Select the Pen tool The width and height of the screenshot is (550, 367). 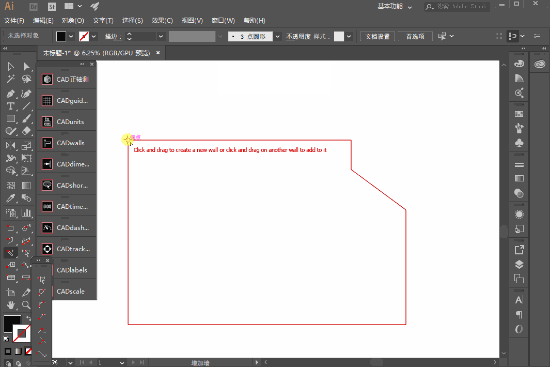(11, 94)
